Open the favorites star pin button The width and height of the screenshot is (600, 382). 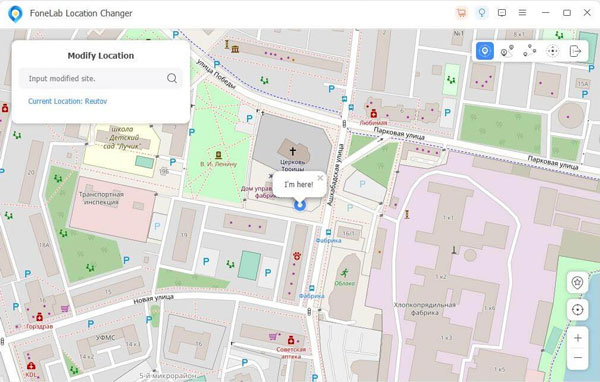(x=577, y=282)
